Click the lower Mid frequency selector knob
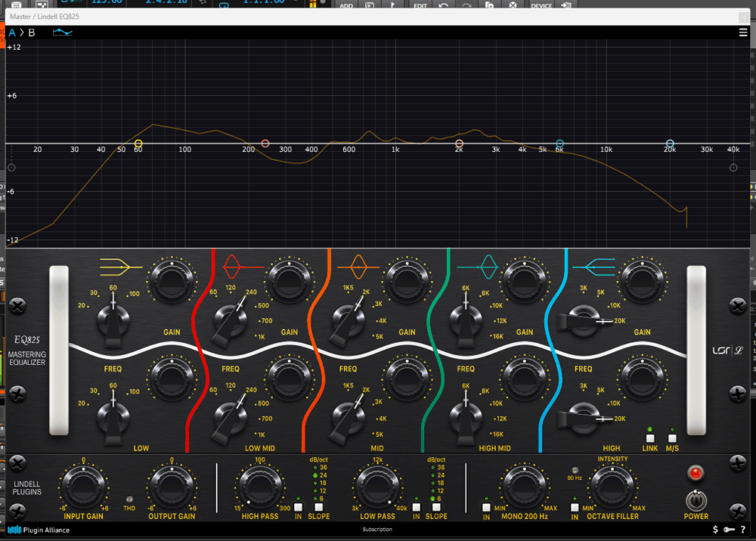Image resolution: width=756 pixels, height=541 pixels. click(x=348, y=418)
